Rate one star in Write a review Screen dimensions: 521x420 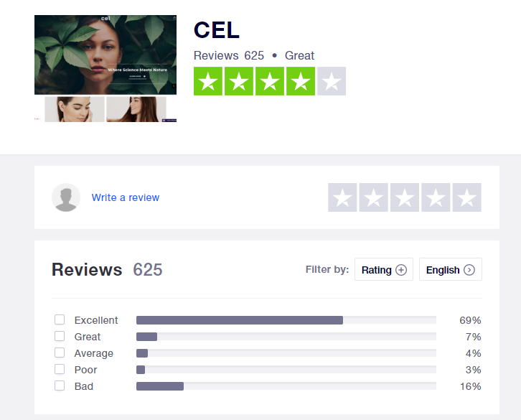coord(342,197)
